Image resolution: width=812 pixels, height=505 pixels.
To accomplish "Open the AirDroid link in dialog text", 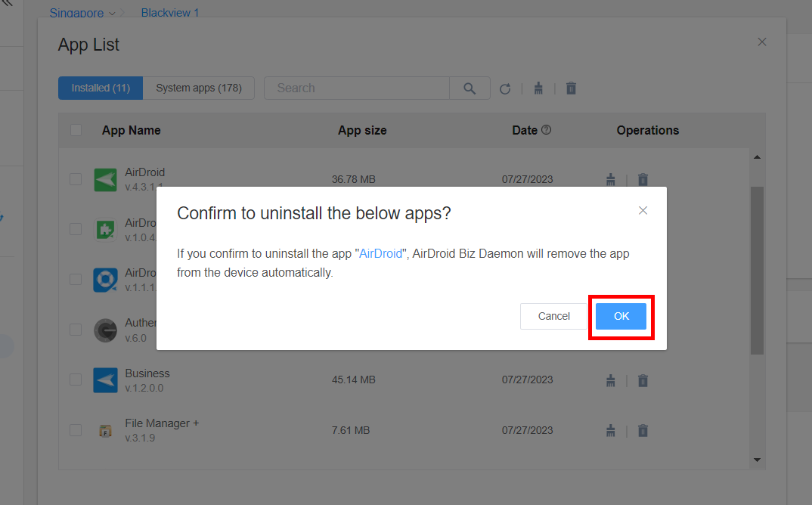I will pos(380,253).
